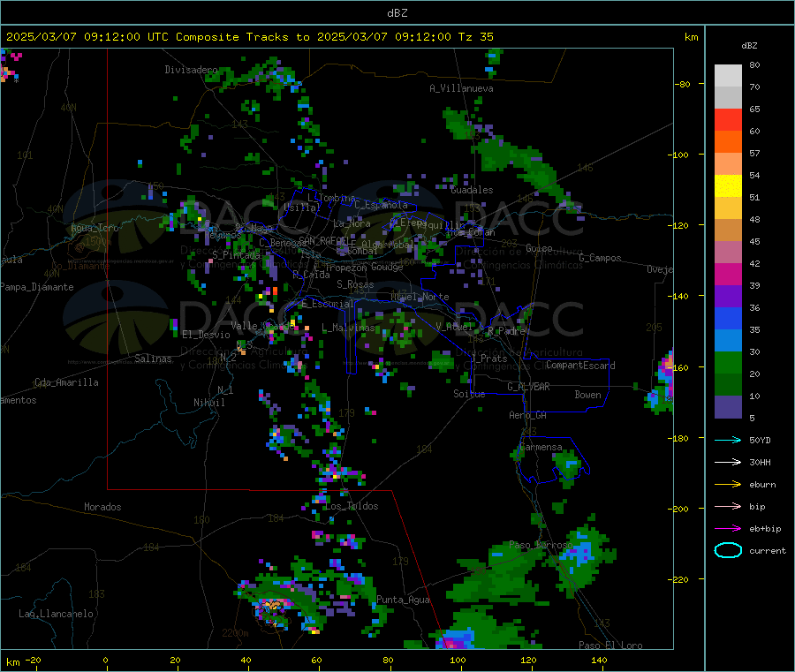Image resolution: width=795 pixels, height=672 pixels.
Task: Click the 0 km horizontal axis tick
Action: click(105, 661)
